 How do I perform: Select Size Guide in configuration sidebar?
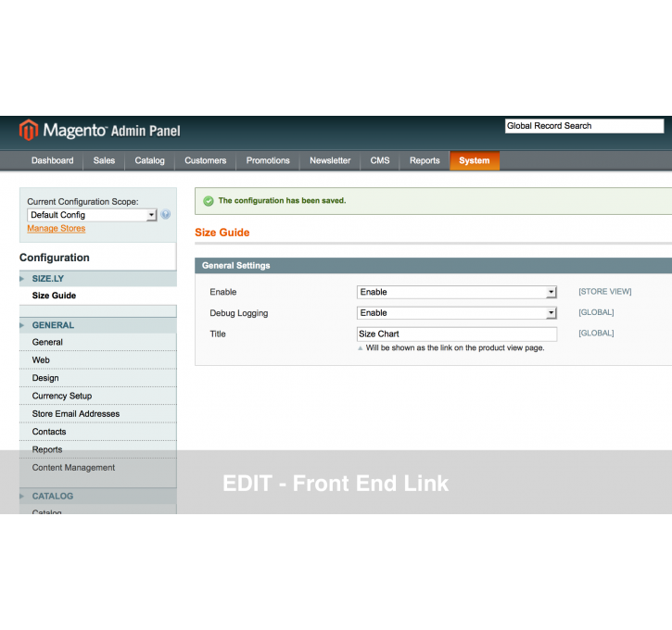pyautogui.click(x=54, y=296)
